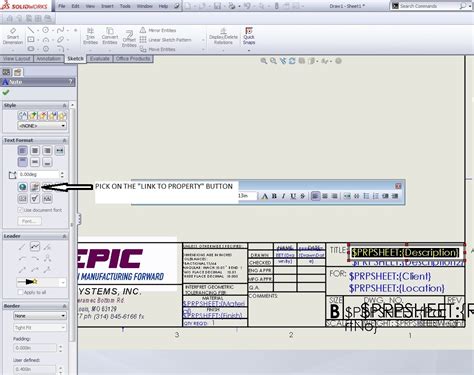Image resolution: width=474 pixels, height=375 pixels.
Task: Toggle the Use document font checkbox
Action: 20,210
